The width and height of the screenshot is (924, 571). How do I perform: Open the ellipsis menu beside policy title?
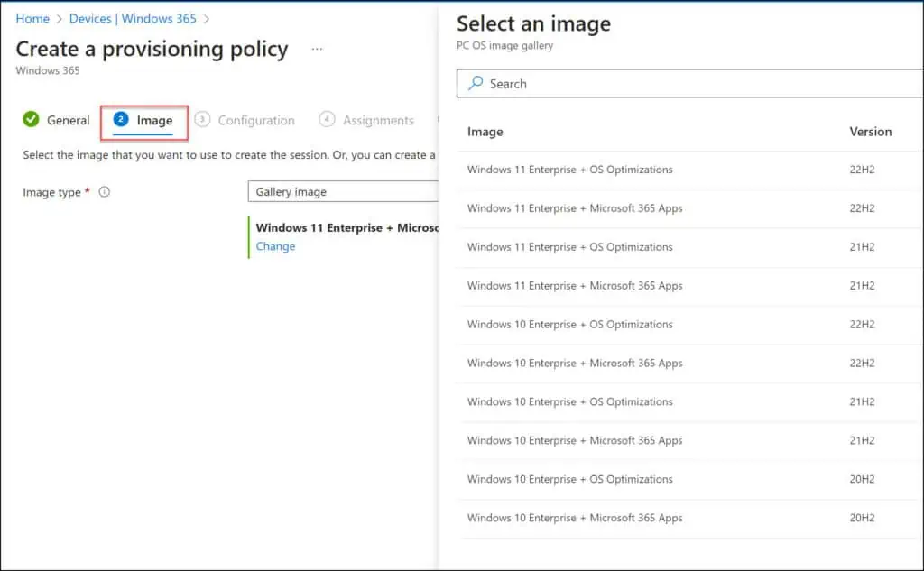(317, 49)
